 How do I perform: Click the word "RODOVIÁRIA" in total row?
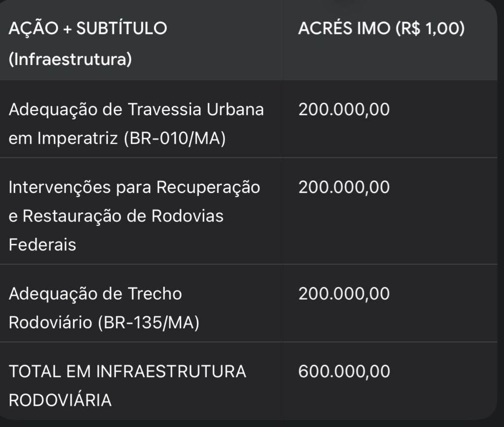pos(60,400)
